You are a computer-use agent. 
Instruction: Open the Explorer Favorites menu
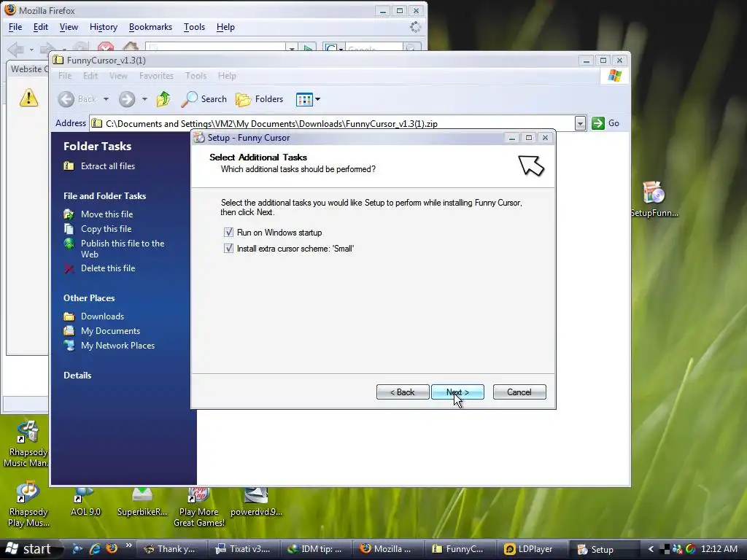pos(156,76)
